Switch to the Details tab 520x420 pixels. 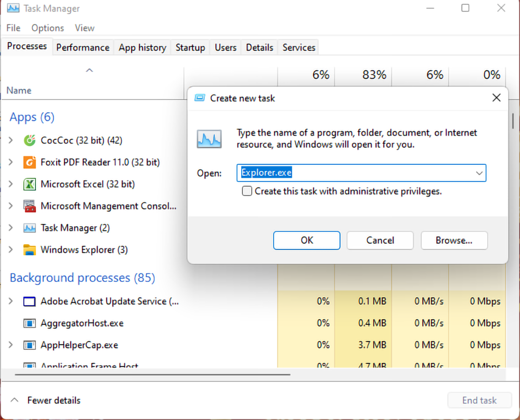coord(259,48)
